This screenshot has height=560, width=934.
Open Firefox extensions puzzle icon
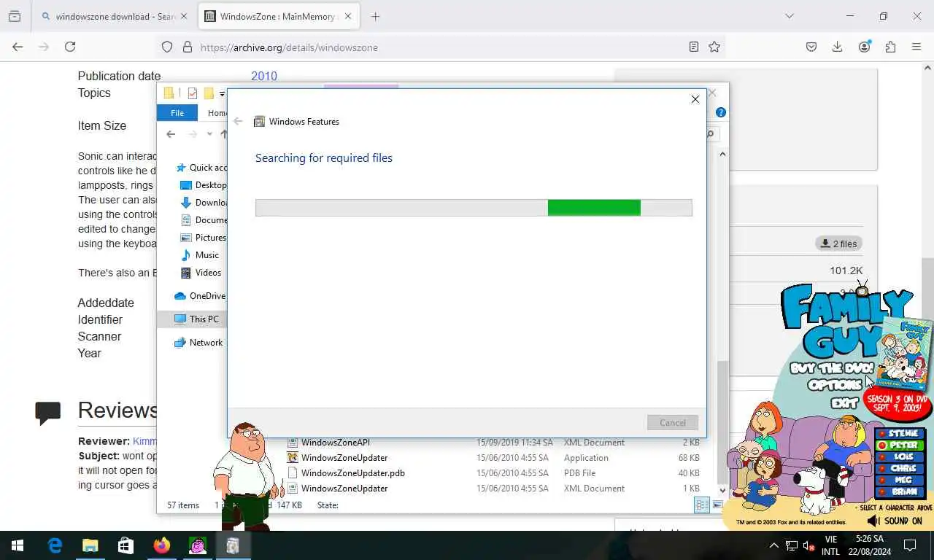point(890,47)
